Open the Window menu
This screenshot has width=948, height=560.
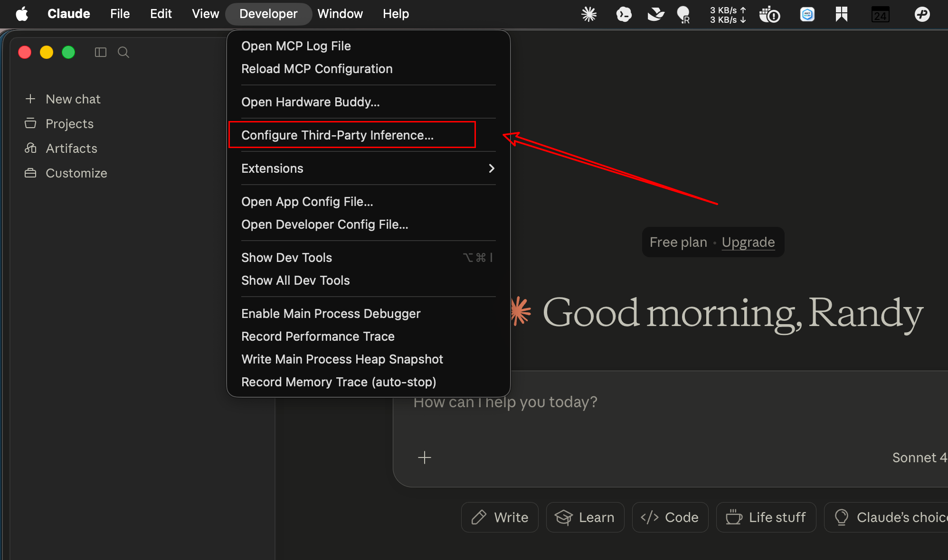(340, 14)
